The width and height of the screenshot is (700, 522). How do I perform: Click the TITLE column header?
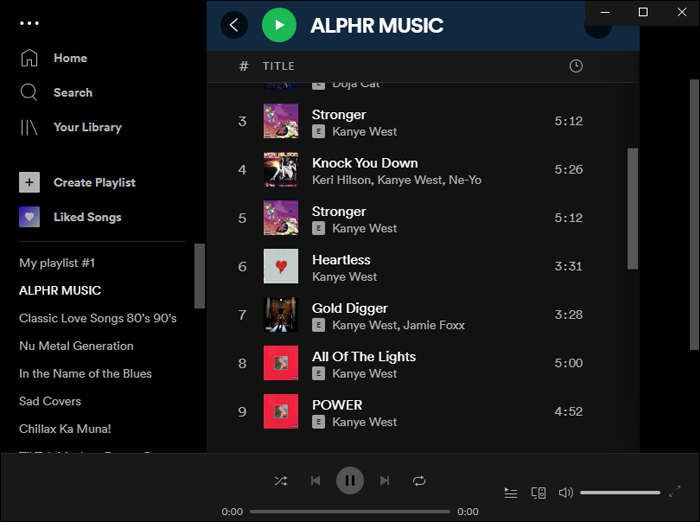coord(279,66)
